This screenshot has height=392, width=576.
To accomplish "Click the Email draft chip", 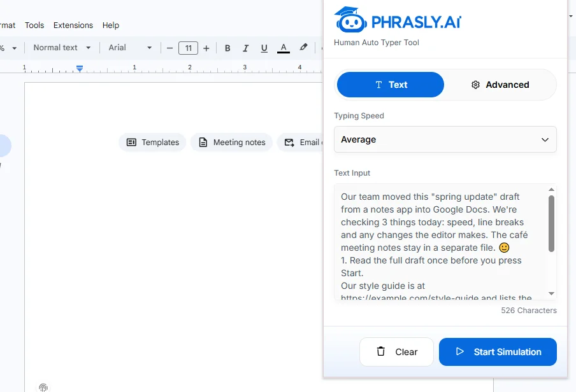I will [299, 143].
